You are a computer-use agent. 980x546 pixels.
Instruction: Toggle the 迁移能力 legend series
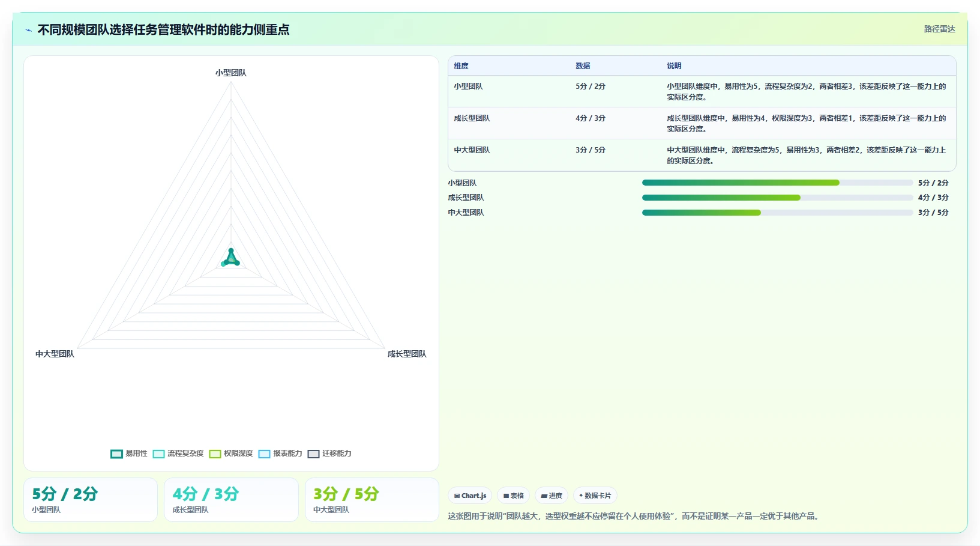[x=329, y=453]
